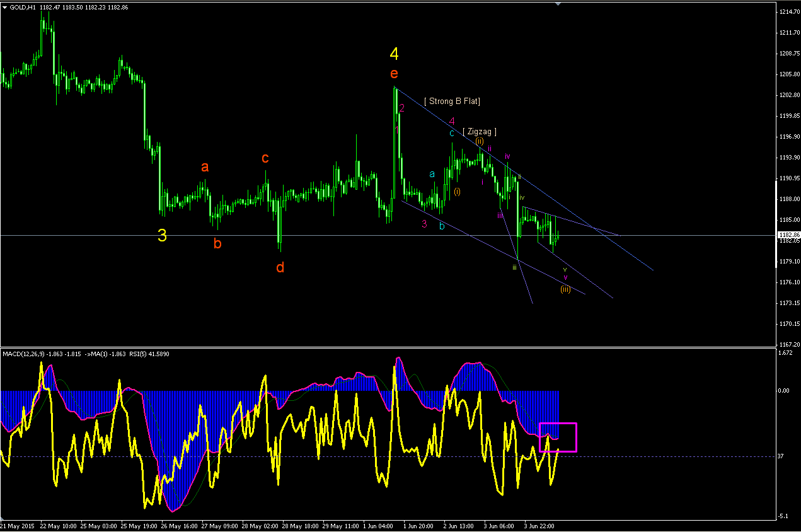
Task: Select the pink '3' label below the channel
Action: 424,224
